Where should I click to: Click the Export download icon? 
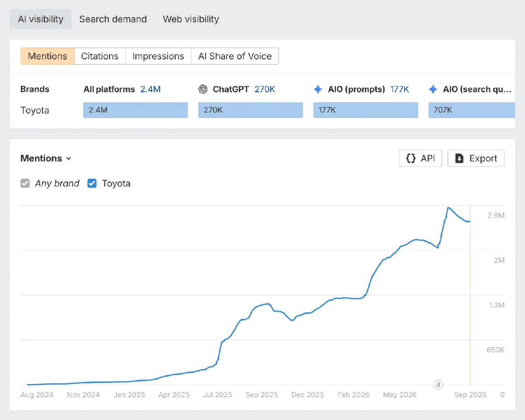pos(459,158)
